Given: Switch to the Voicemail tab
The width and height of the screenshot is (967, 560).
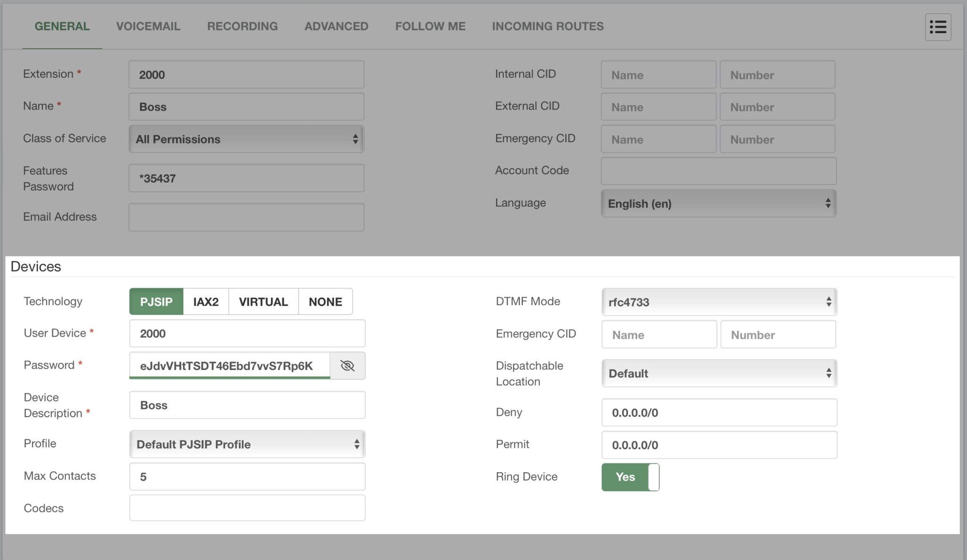Looking at the screenshot, I should [148, 26].
